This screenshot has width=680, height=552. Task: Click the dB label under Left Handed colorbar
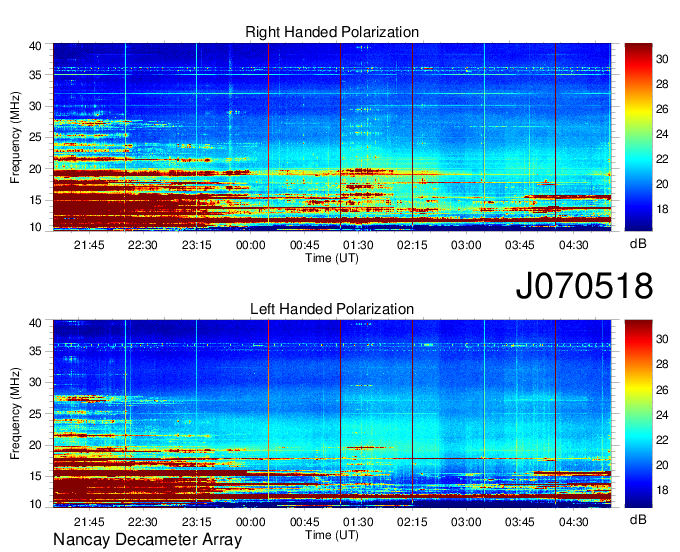point(638,519)
